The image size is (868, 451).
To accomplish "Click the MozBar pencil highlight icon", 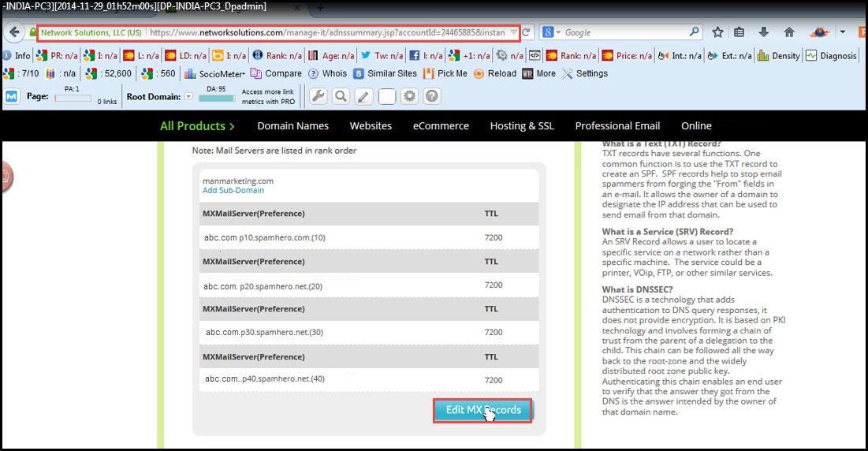I will pyautogui.click(x=363, y=96).
